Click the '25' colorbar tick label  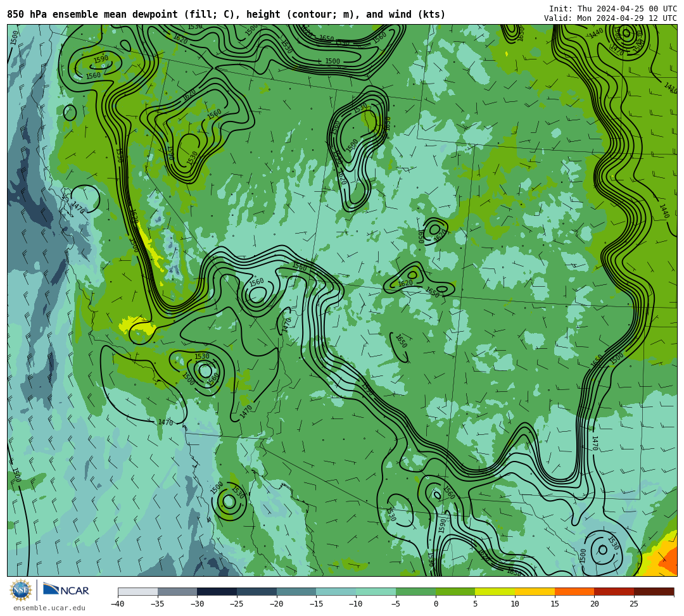(x=634, y=604)
